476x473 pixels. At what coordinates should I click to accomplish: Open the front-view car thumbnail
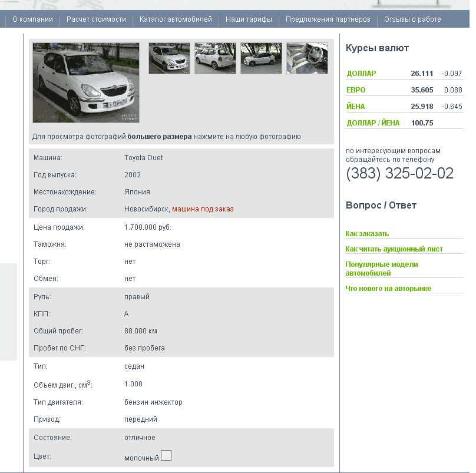(170, 58)
